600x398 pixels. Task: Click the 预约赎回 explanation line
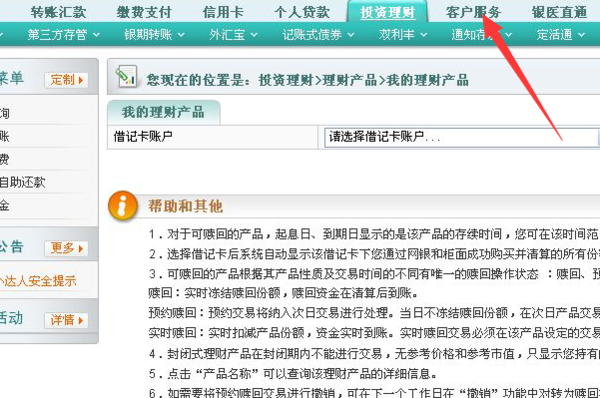pyautogui.click(x=374, y=313)
